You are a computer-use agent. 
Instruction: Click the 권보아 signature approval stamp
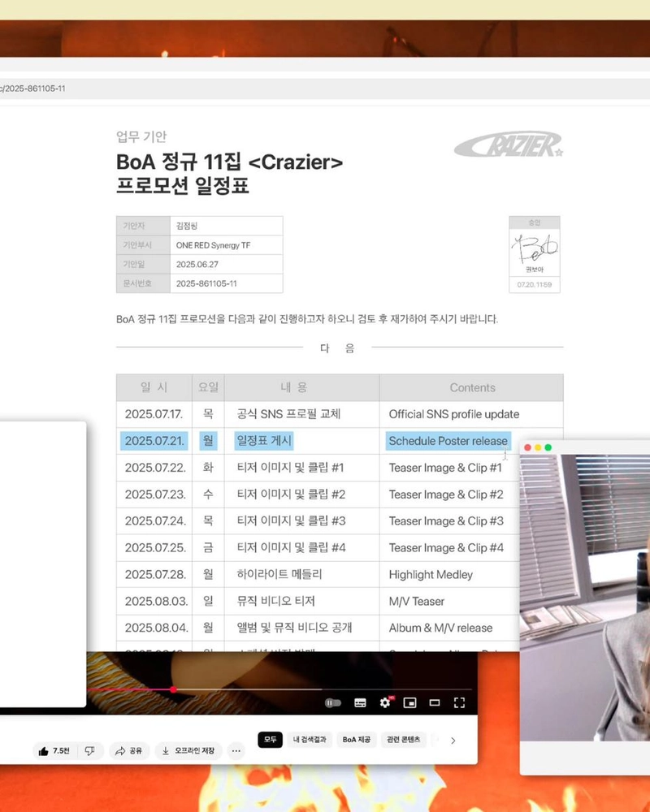coord(535,254)
